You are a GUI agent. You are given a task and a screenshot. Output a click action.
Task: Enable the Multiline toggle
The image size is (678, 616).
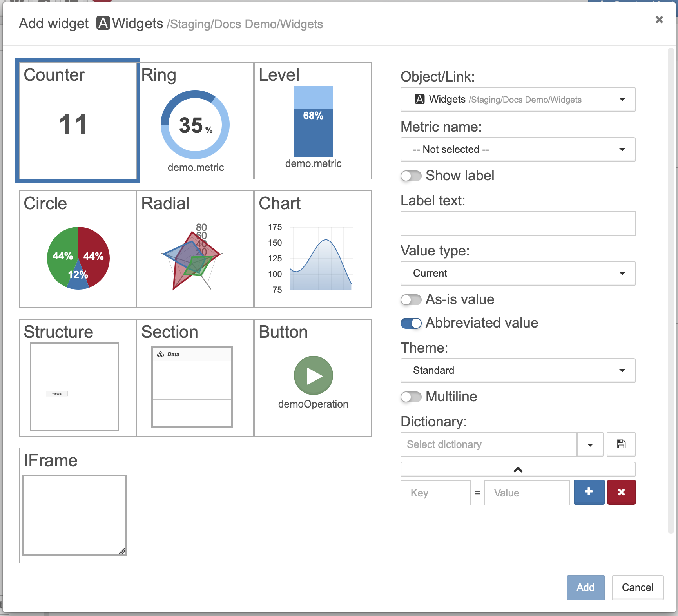(x=411, y=397)
